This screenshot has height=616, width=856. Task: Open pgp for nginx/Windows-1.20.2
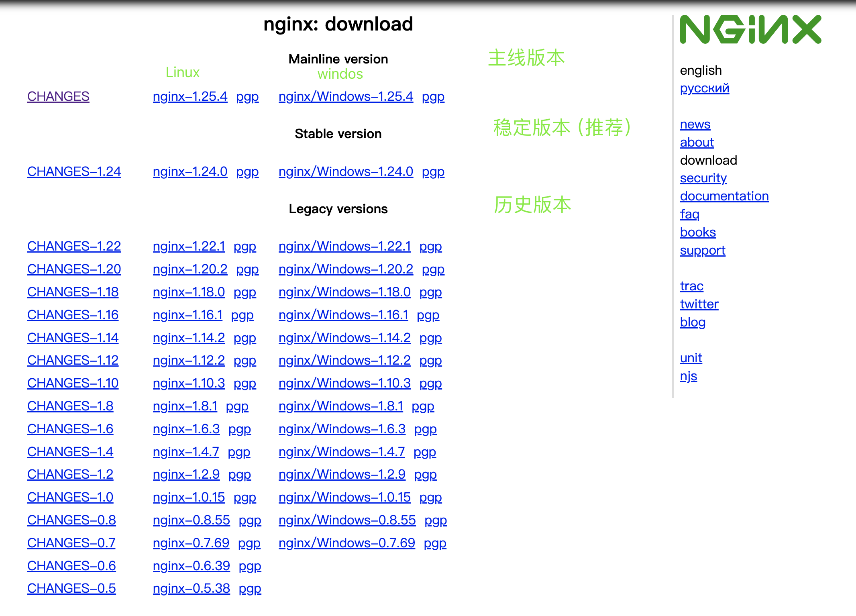click(433, 269)
